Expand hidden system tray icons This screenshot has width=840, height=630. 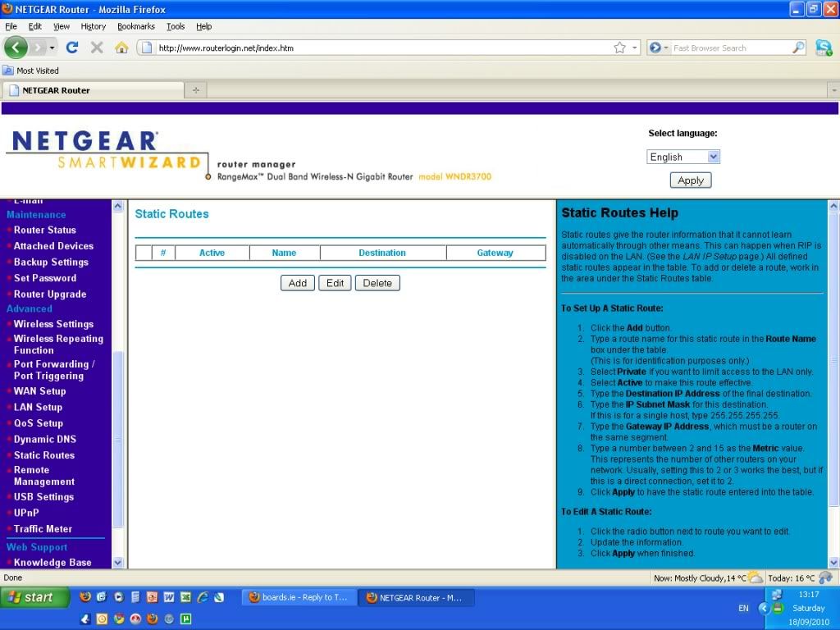point(764,608)
